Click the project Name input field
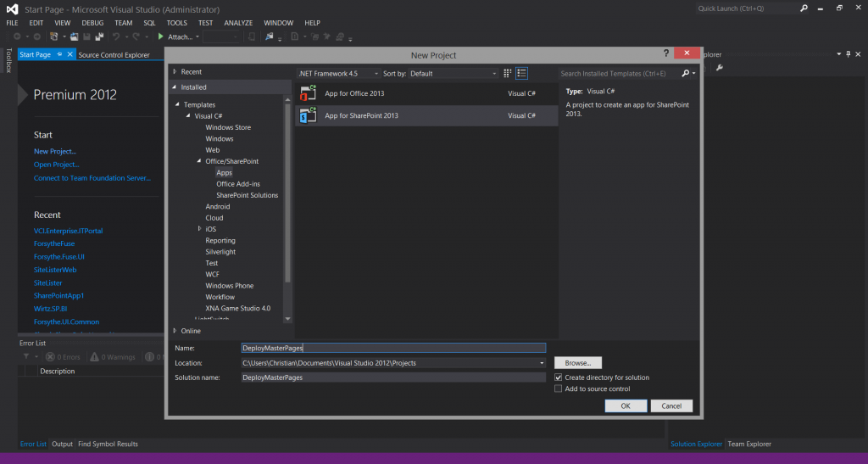 (393, 348)
